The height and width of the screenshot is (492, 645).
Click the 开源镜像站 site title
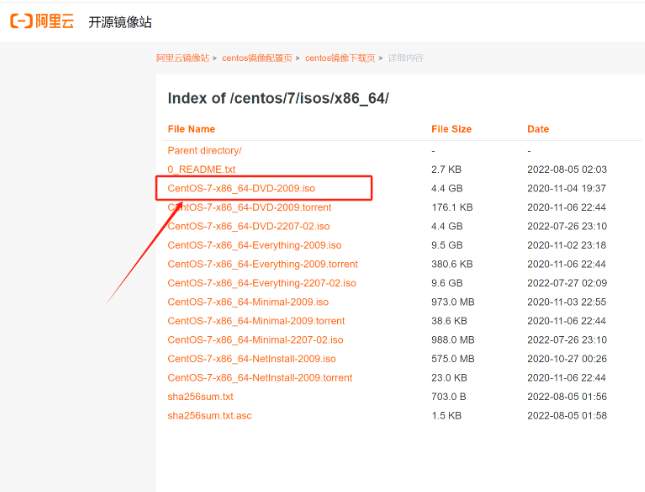click(120, 22)
